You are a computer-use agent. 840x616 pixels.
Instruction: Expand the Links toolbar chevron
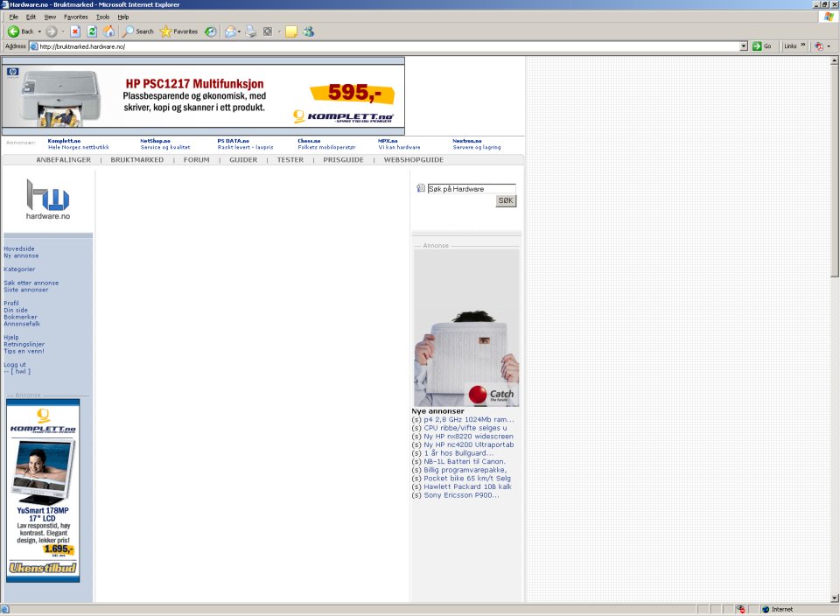tap(802, 45)
